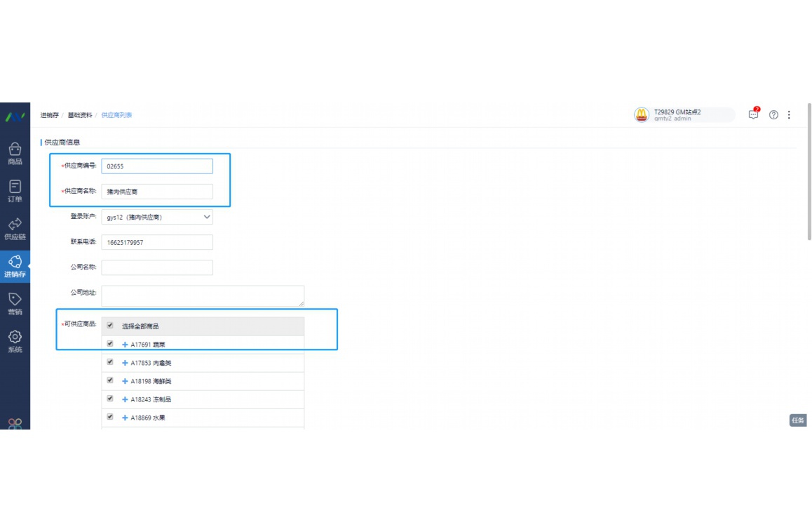This screenshot has width=812, height=532.
Task: Click the 公司名称 input field
Action: pos(157,267)
